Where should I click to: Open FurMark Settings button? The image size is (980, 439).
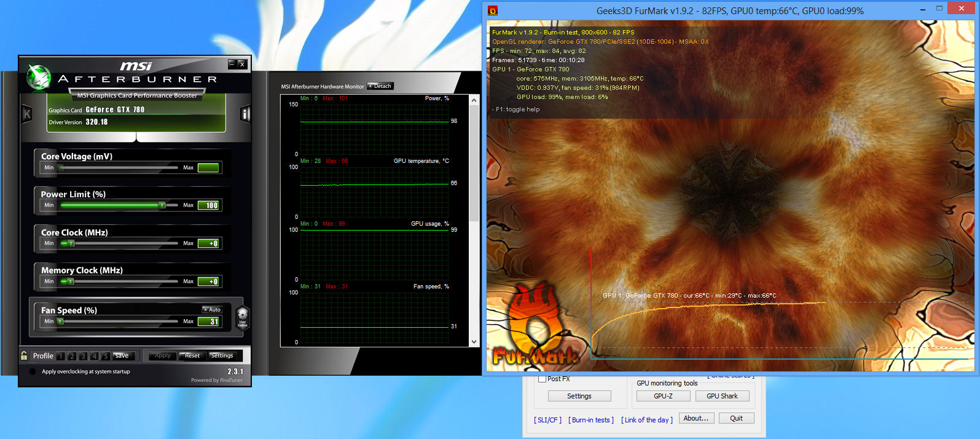click(x=579, y=396)
